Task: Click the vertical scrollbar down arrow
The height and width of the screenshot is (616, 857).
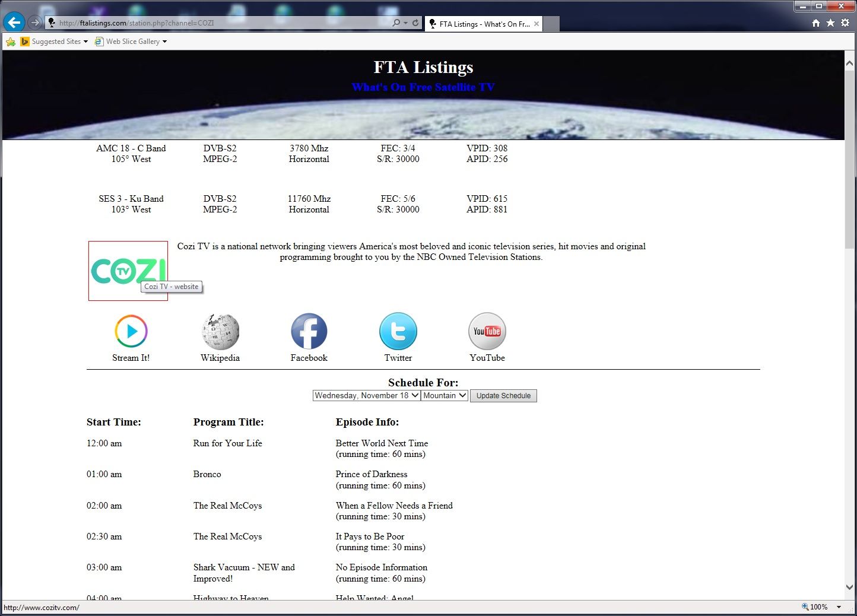Action: [850, 587]
